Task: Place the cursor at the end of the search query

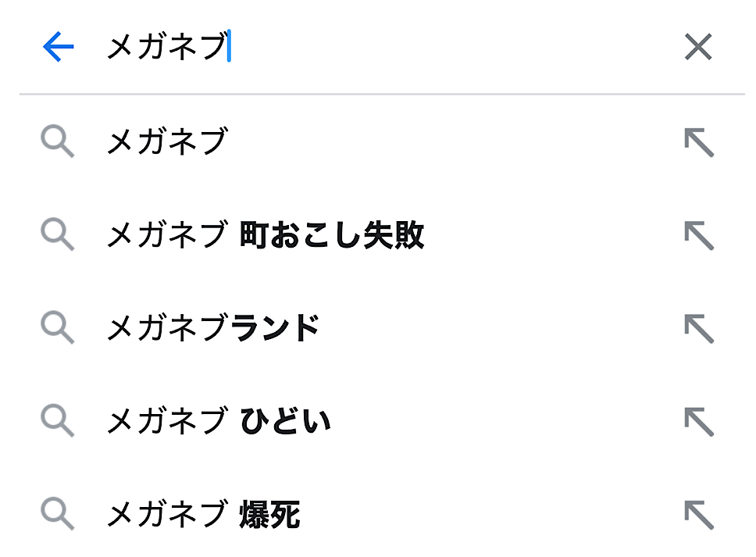Action: pos(228,48)
